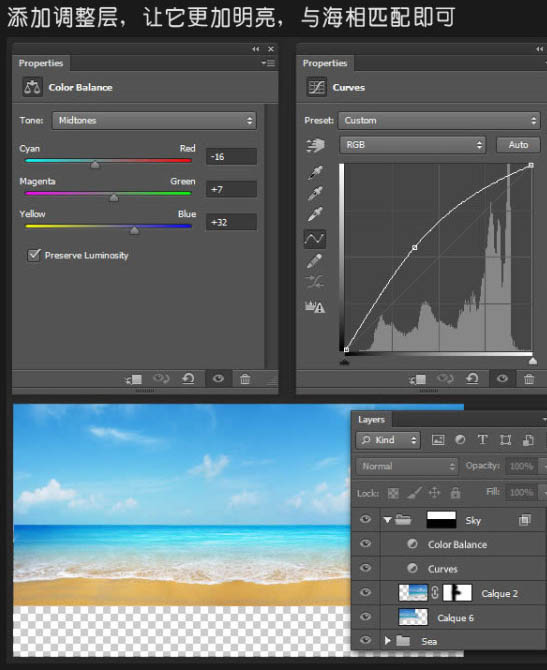
Task: View previous state in Curves panel
Action: 445,379
